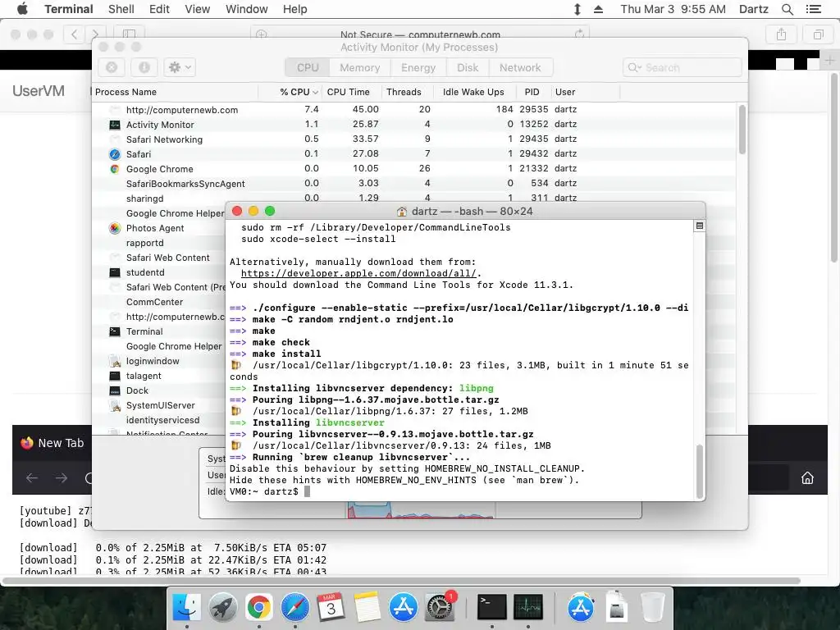This screenshot has height=630, width=840.
Task: Select the Google Chrome process row
Action: coord(414,169)
